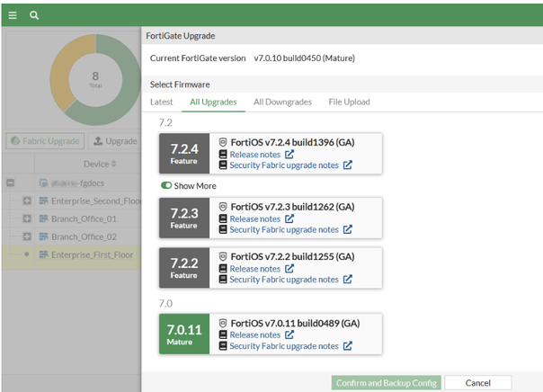
Task: Open Release notes link for v7.2.2
Action: coord(255,268)
